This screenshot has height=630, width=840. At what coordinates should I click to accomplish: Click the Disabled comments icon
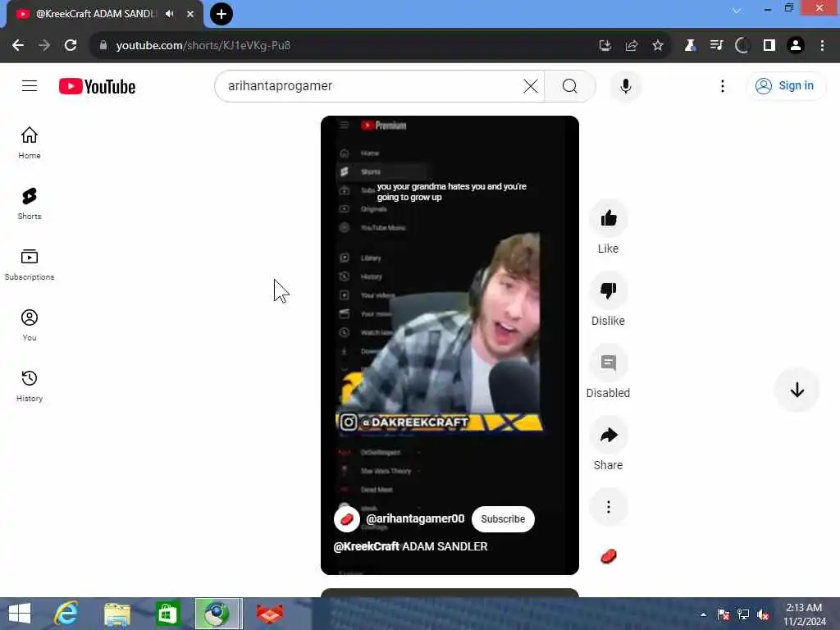(608, 363)
